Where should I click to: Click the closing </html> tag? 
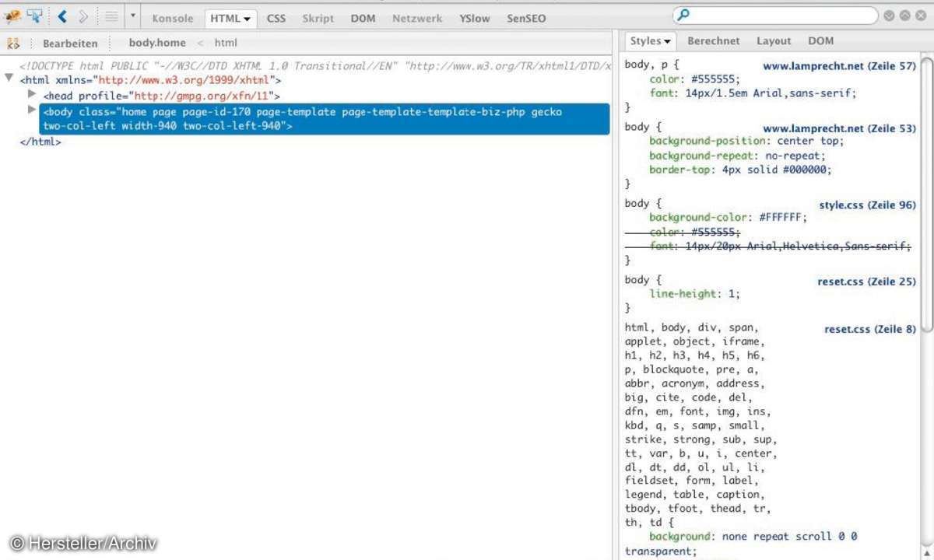40,142
